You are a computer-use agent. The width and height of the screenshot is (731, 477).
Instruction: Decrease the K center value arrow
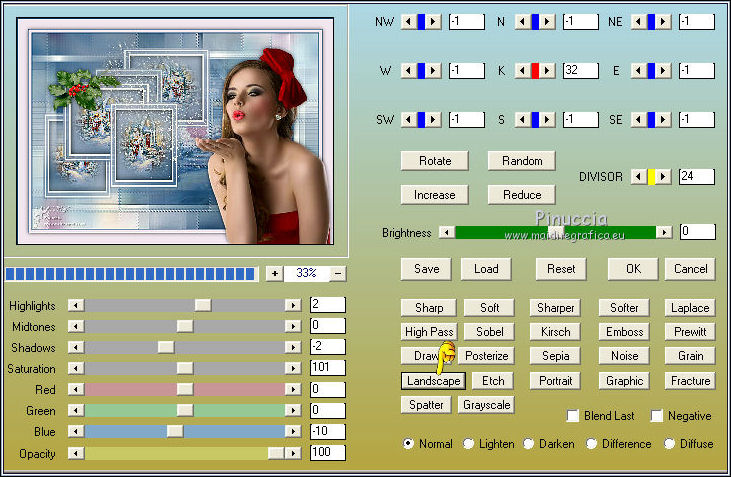pyautogui.click(x=523, y=71)
